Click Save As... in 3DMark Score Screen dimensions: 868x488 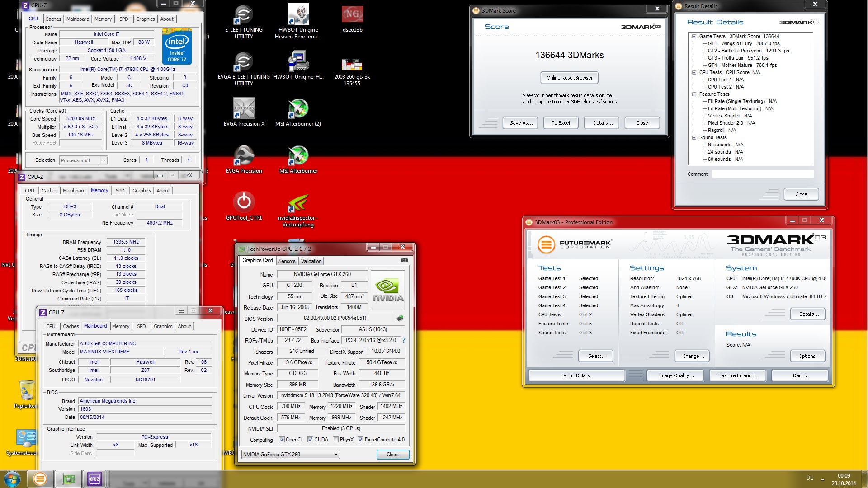click(520, 123)
